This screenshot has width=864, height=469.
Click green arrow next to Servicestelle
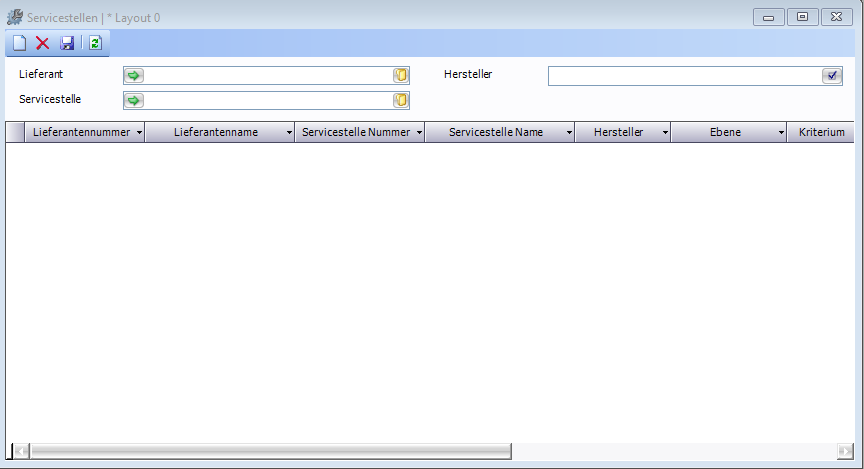134,100
